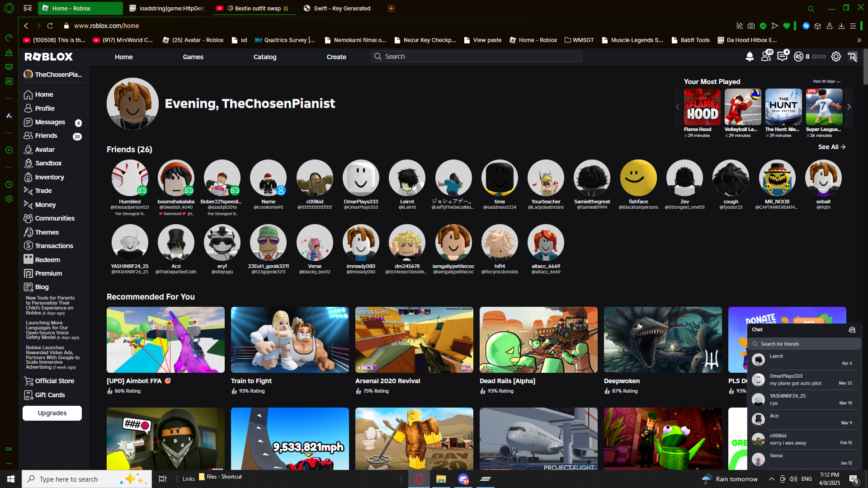Open Avatar in the sidebar

click(x=45, y=150)
